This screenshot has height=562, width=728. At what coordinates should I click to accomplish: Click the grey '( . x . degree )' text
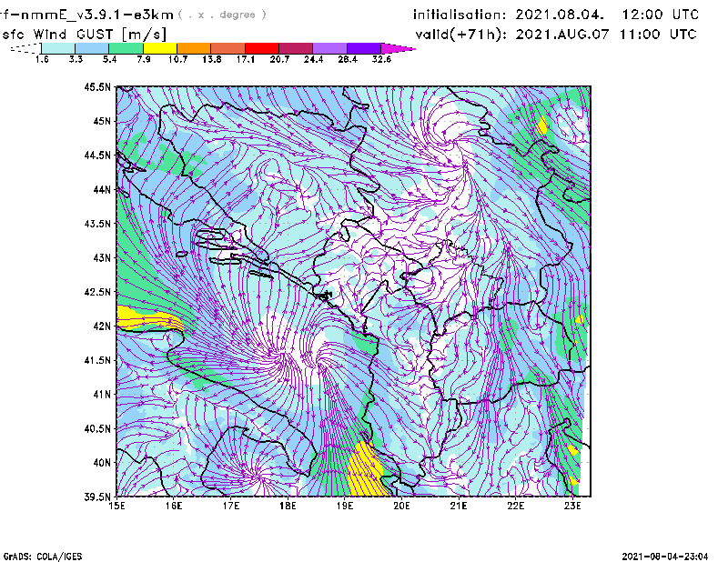point(222,15)
